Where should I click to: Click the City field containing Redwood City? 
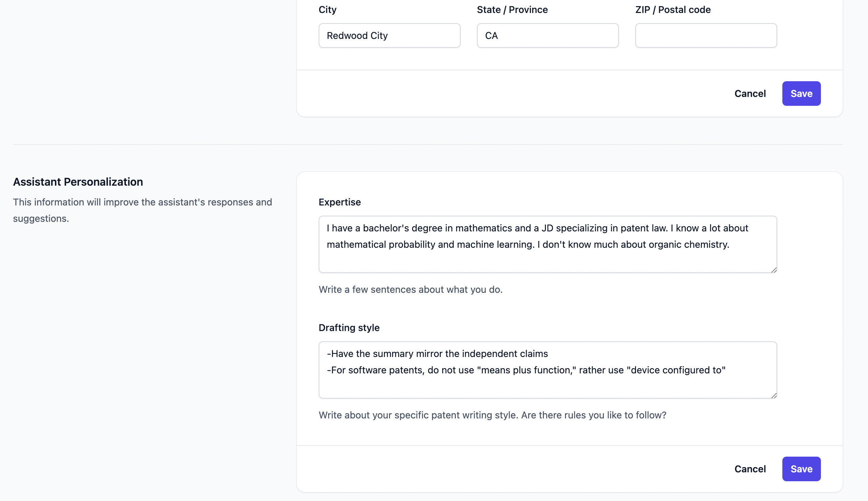(x=389, y=35)
